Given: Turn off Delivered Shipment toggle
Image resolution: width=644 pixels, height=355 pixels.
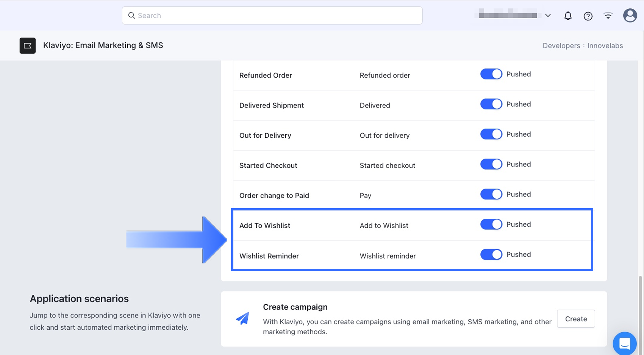Looking at the screenshot, I should (x=491, y=104).
